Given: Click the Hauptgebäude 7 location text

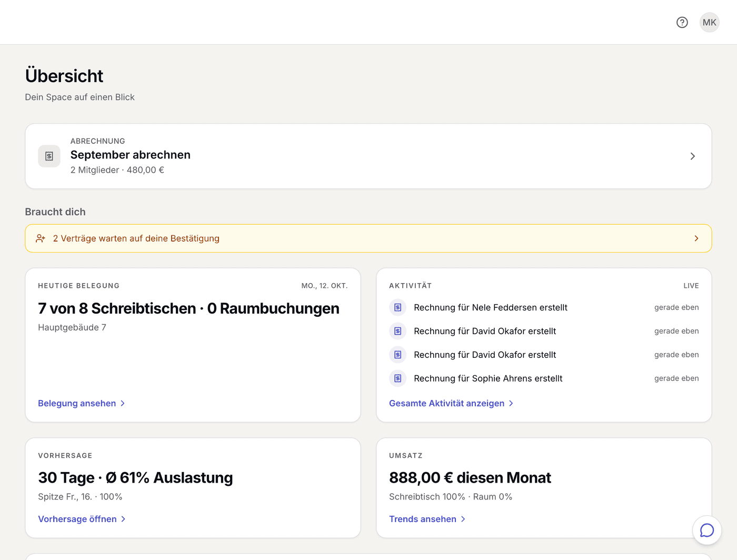Looking at the screenshot, I should coord(72,327).
